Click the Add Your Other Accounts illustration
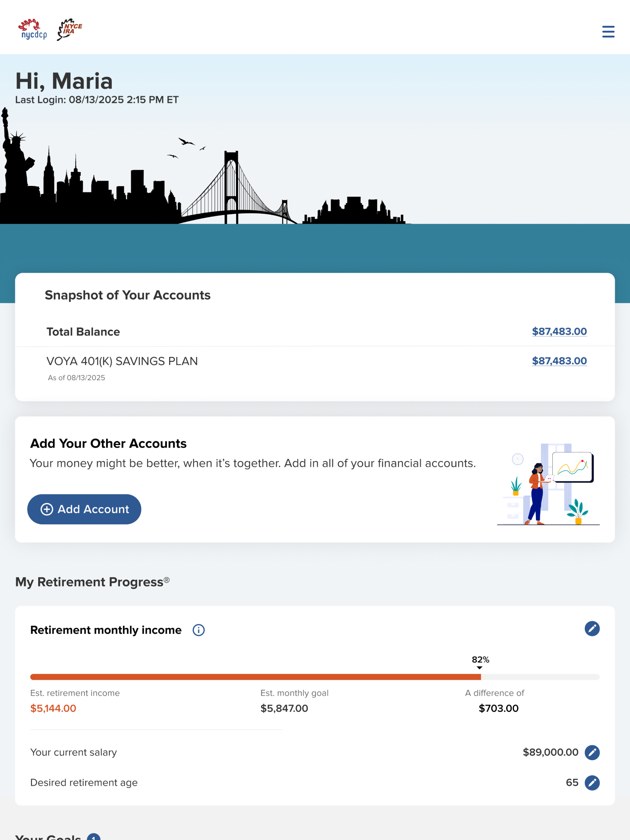The image size is (630, 840). coord(548,484)
